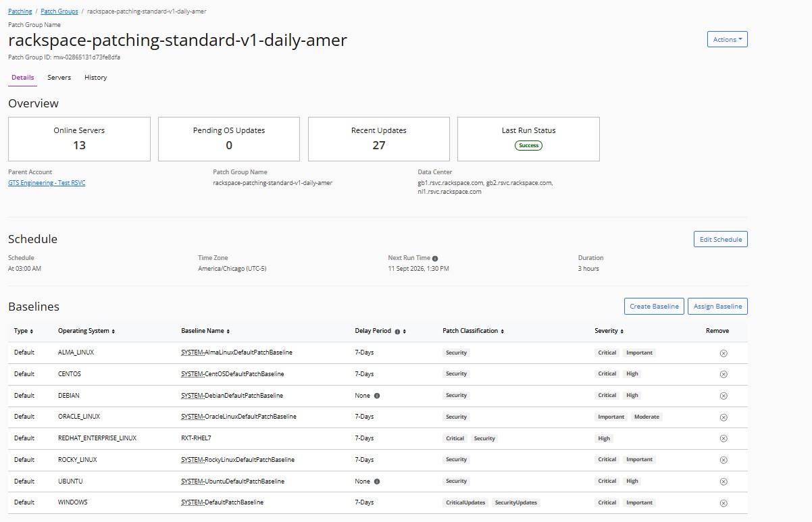
Task: Click the Critical classification tag in REDHAT row
Action: click(x=455, y=438)
